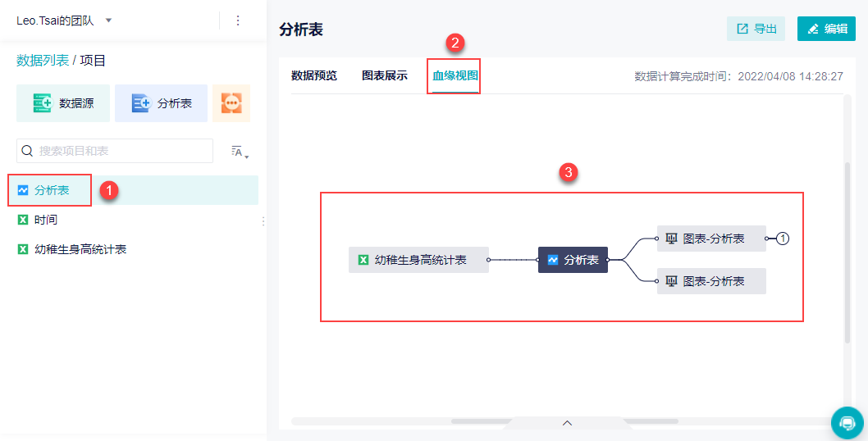
Task: Click the sort order icon beside search
Action: (x=240, y=152)
